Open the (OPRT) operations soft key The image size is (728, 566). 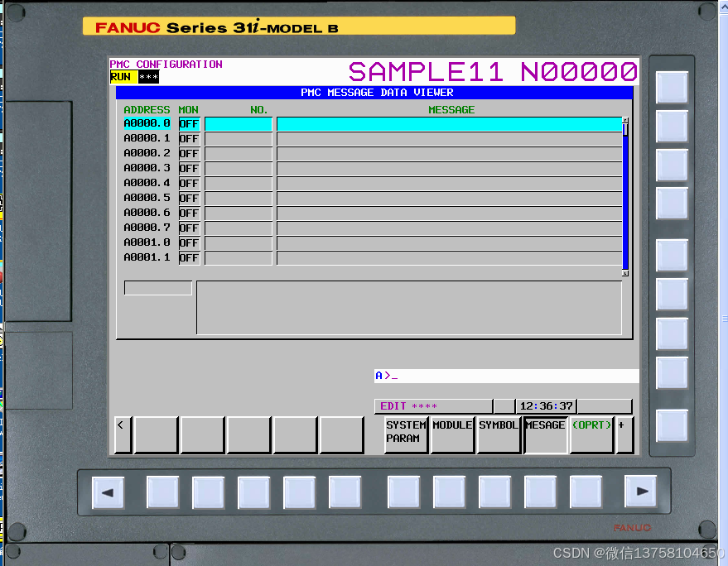(x=591, y=434)
